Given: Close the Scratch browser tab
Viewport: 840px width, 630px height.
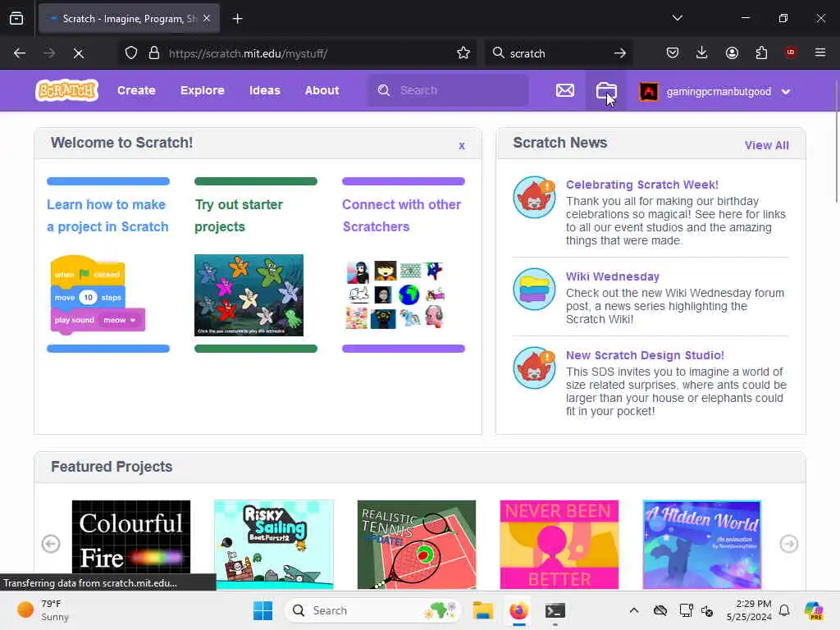Looking at the screenshot, I should click(207, 18).
